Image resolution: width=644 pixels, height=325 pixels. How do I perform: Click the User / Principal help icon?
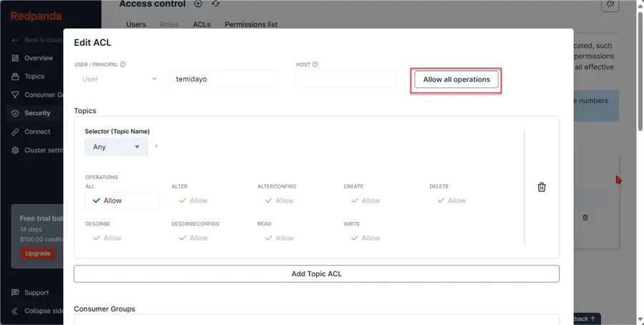(x=123, y=64)
